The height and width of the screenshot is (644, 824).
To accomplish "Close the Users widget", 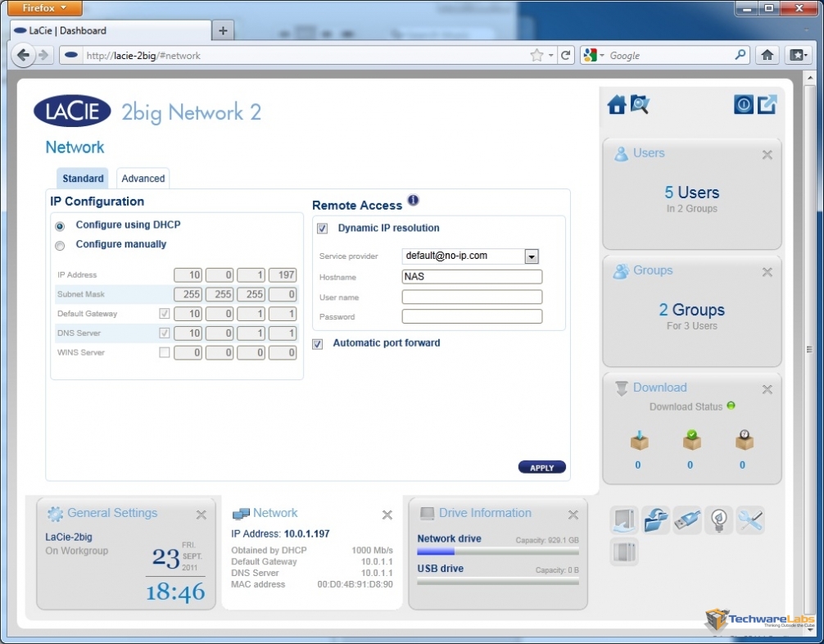I will pos(767,155).
